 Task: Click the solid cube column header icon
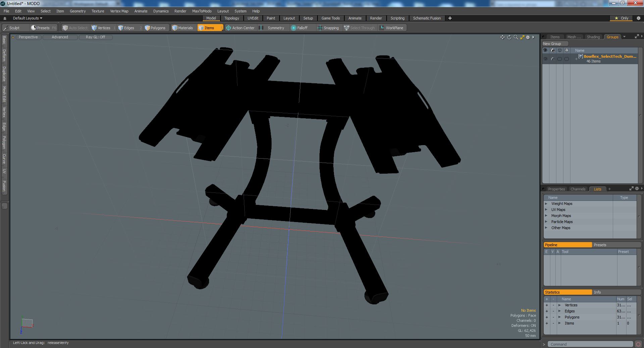click(x=567, y=50)
